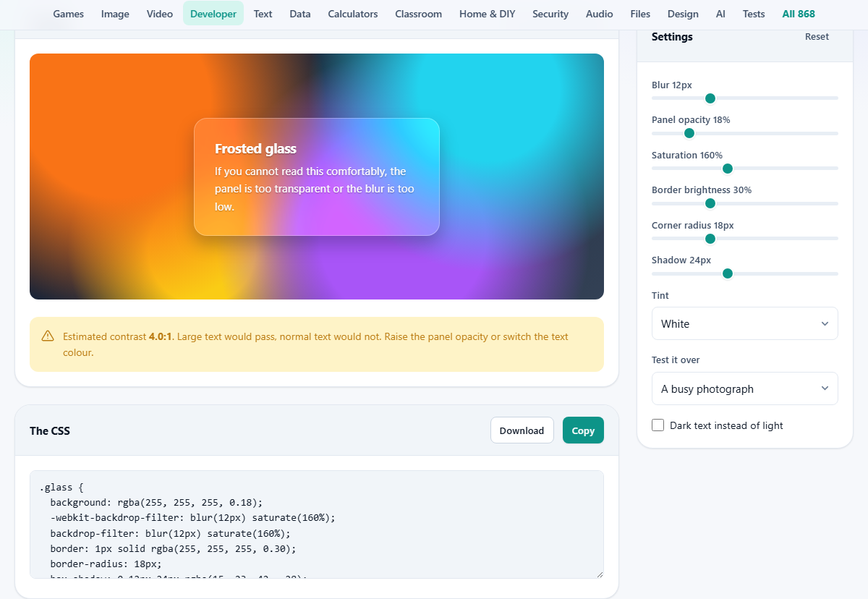Switch to the Image category tab
This screenshot has width=868, height=599.
[x=115, y=14]
